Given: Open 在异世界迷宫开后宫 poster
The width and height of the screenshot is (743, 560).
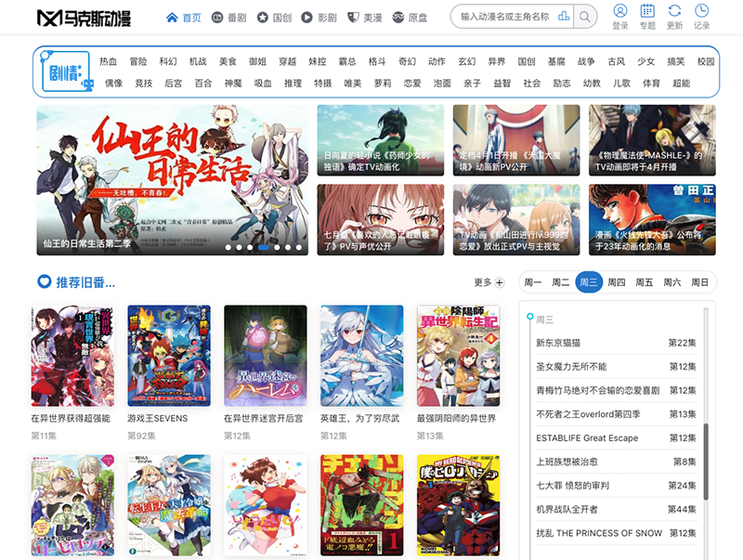Looking at the screenshot, I should [x=266, y=356].
